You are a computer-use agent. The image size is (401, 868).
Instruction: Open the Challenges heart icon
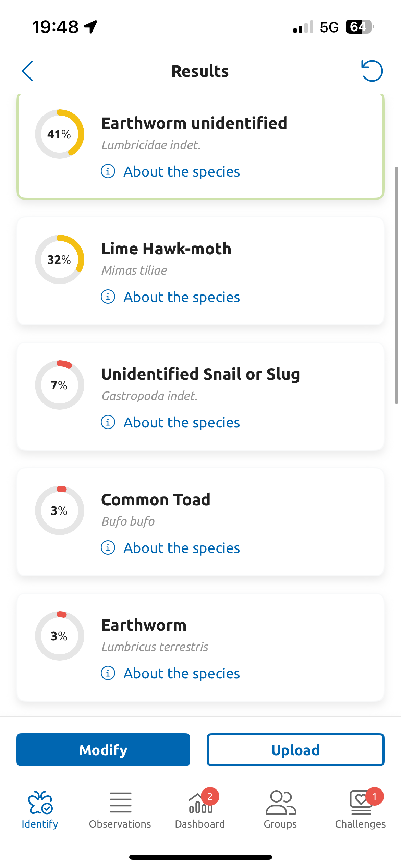coord(361,803)
